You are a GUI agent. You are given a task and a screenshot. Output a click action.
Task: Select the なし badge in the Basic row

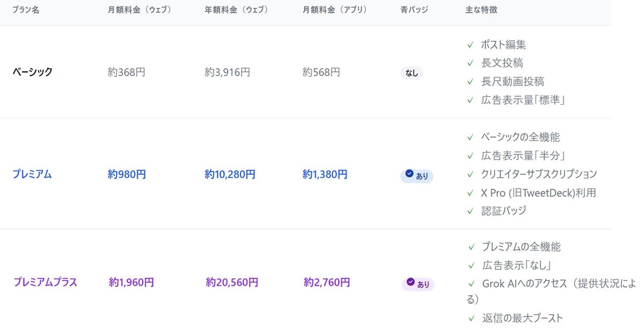point(412,73)
